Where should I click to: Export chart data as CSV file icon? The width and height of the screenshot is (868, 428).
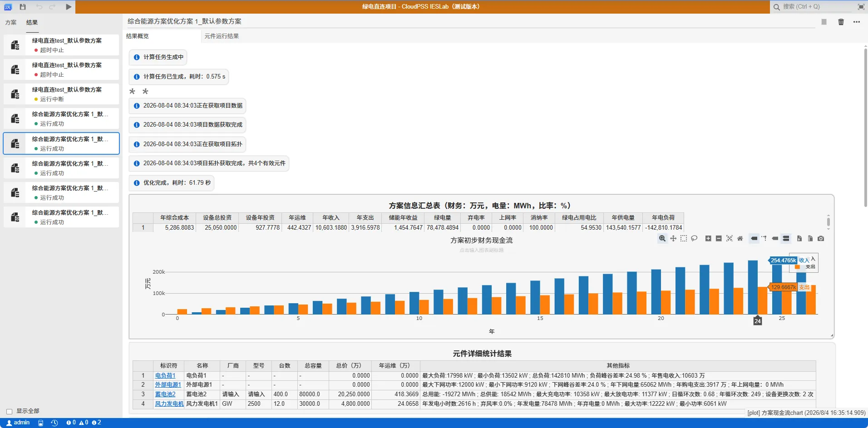[799, 238]
